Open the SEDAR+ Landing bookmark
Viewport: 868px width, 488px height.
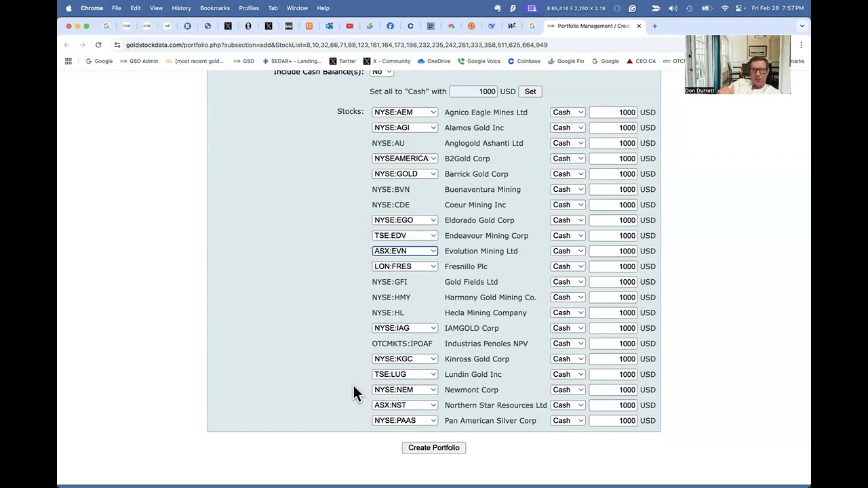(292, 61)
